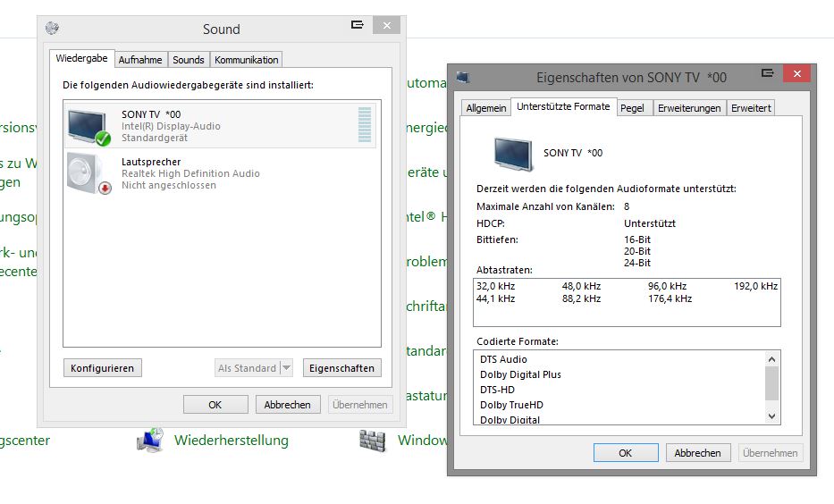Click the Windows Firewall brick wall icon
The width and height of the screenshot is (834, 504).
coord(372,440)
